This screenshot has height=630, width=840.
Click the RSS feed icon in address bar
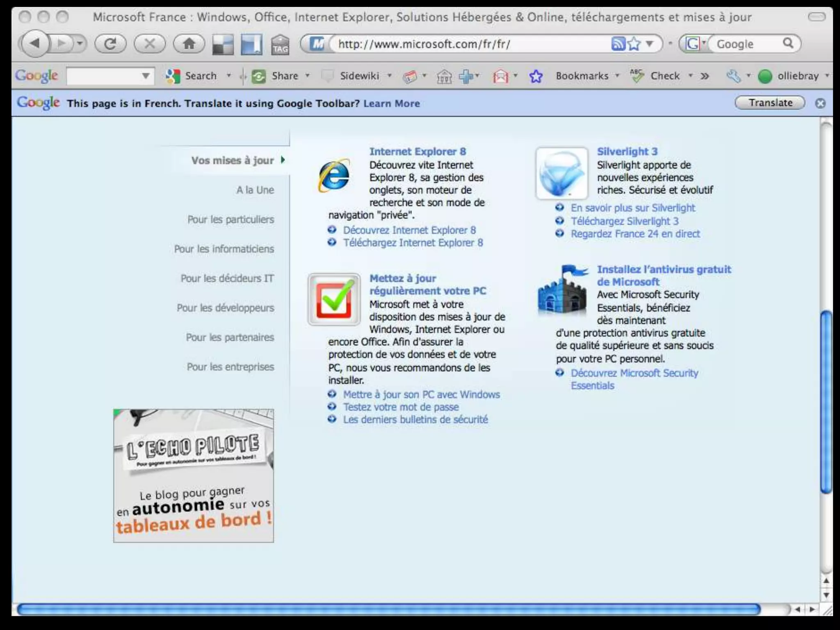(x=618, y=43)
